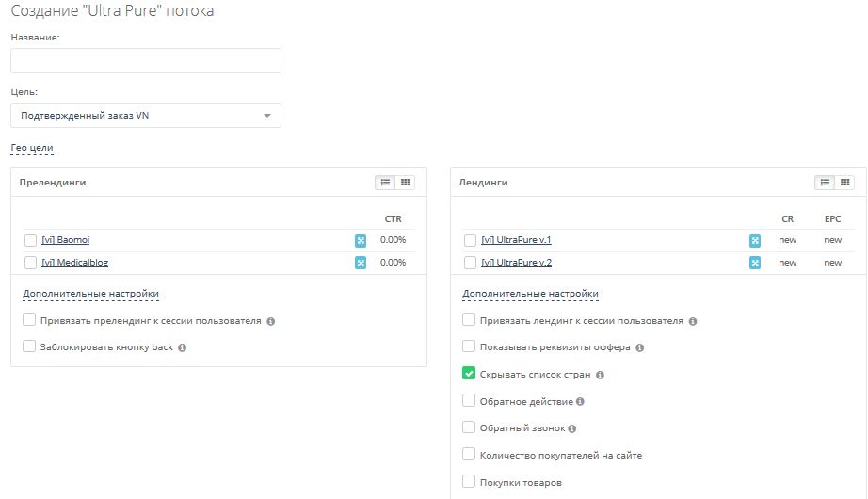
Task: Expand the Гео цели section
Action: tap(32, 148)
